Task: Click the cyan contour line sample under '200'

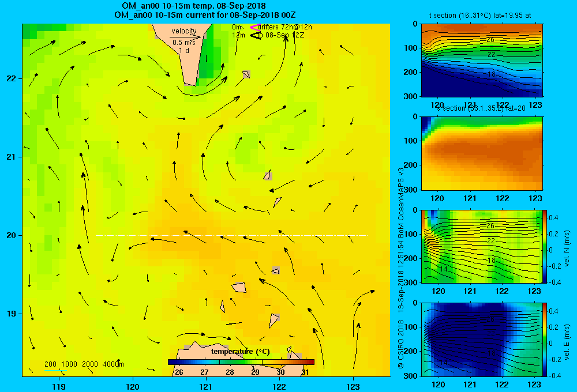Action: click(x=55, y=370)
